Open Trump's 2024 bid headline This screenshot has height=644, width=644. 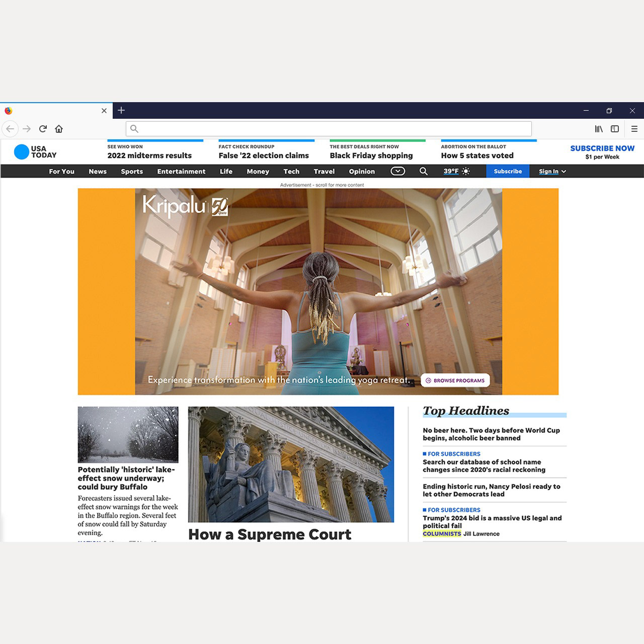(492, 522)
